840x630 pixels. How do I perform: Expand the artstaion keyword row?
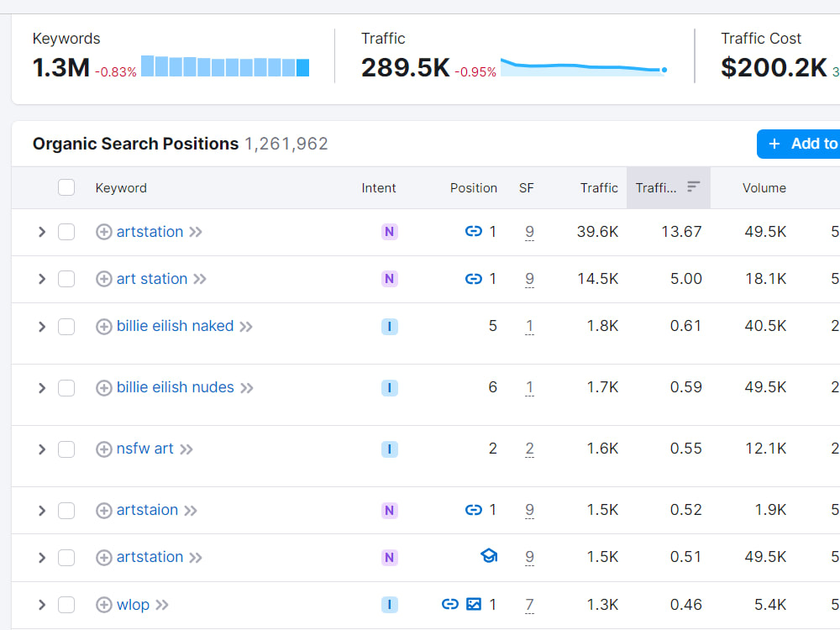click(x=42, y=511)
